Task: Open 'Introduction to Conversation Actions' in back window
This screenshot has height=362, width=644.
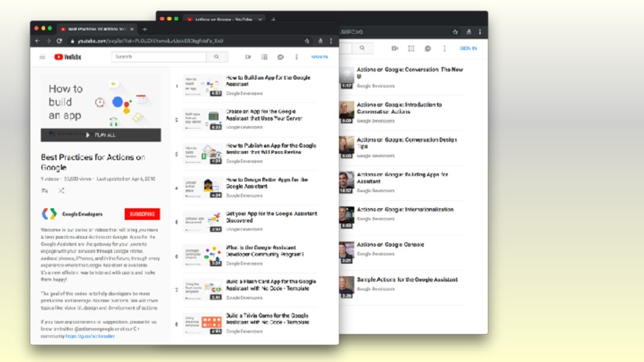Action: 399,108
